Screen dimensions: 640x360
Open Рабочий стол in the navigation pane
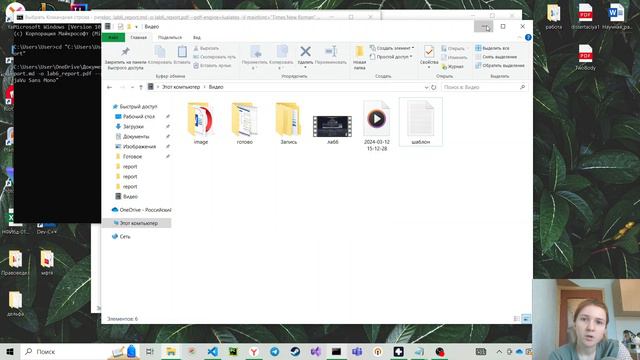(139, 117)
